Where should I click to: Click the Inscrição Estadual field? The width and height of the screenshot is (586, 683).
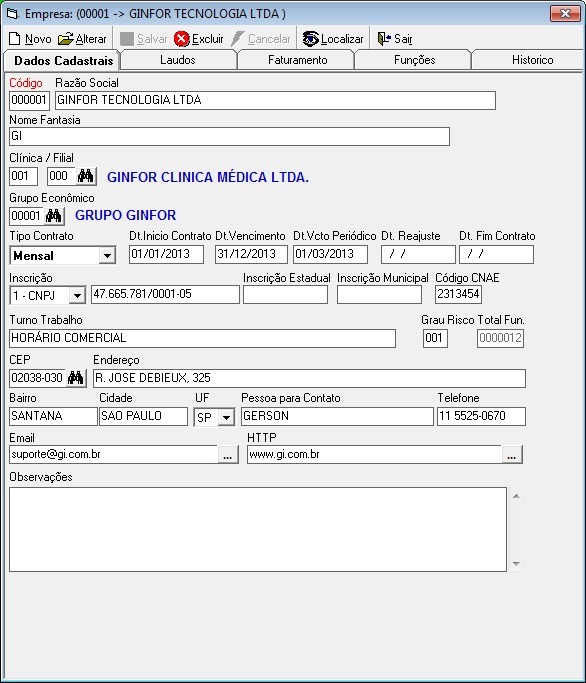coord(285,294)
